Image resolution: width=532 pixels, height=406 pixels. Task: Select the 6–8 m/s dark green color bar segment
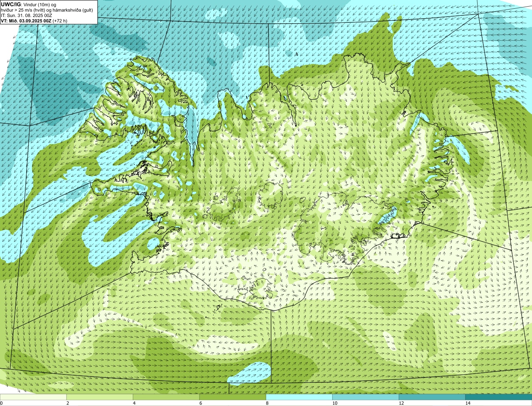pyautogui.click(x=233, y=397)
